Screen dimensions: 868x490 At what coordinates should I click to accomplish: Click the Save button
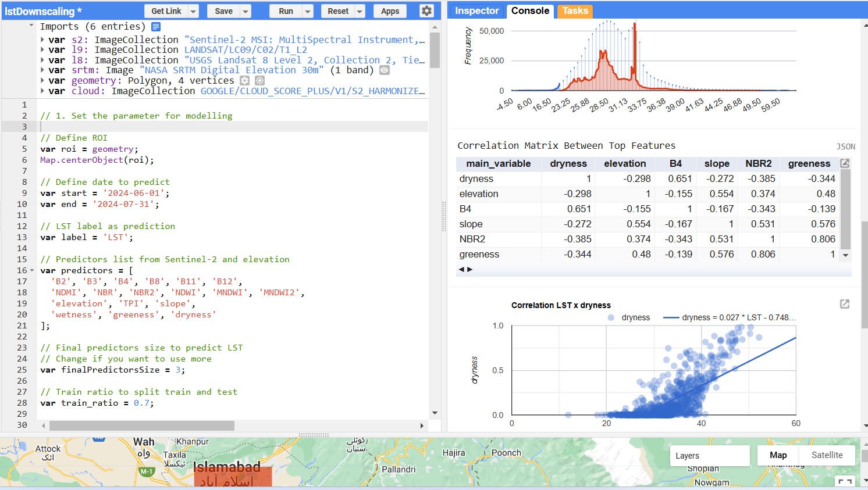223,11
